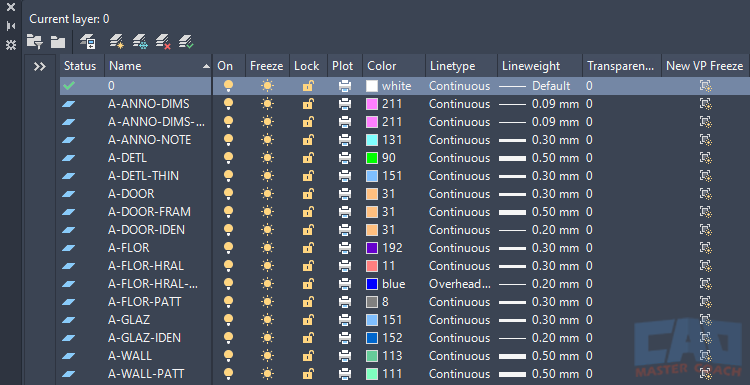This screenshot has height=385, width=750.
Task: Toggle New VP Freeze for A-DETL-THIN
Action: [x=706, y=176]
